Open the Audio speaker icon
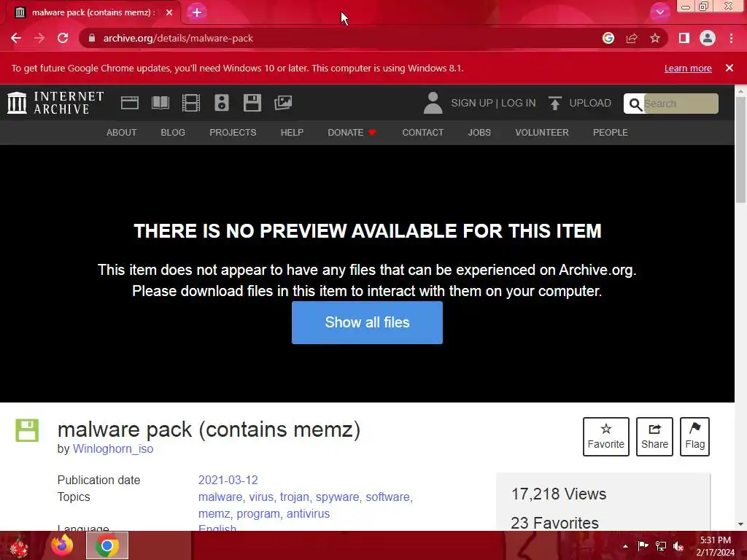 pyautogui.click(x=222, y=103)
